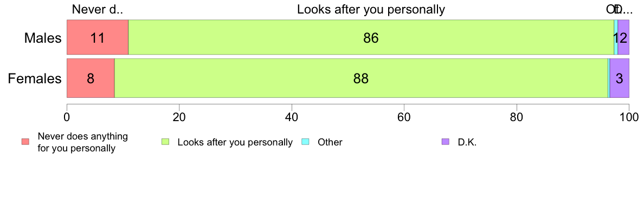Image resolution: width=644 pixels, height=199 pixels.
Task: Click the Males row label
Action: [x=43, y=38]
